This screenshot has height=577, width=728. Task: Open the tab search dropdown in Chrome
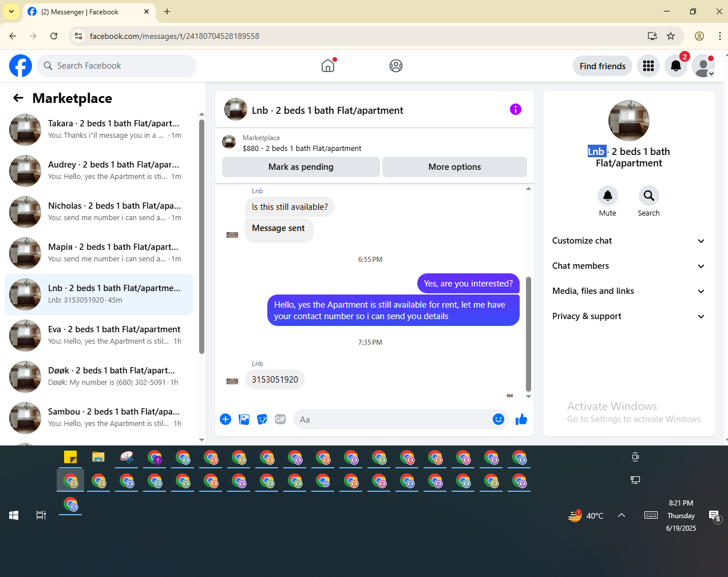(x=11, y=11)
